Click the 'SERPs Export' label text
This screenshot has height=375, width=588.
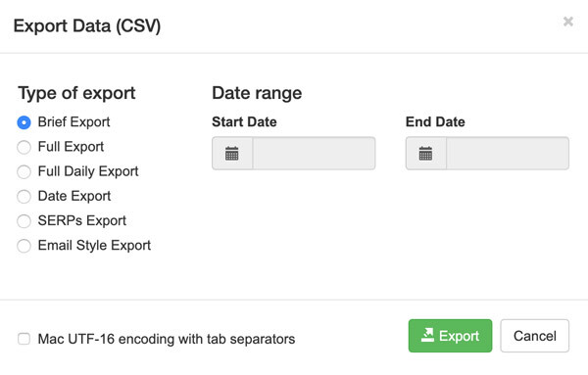(81, 220)
